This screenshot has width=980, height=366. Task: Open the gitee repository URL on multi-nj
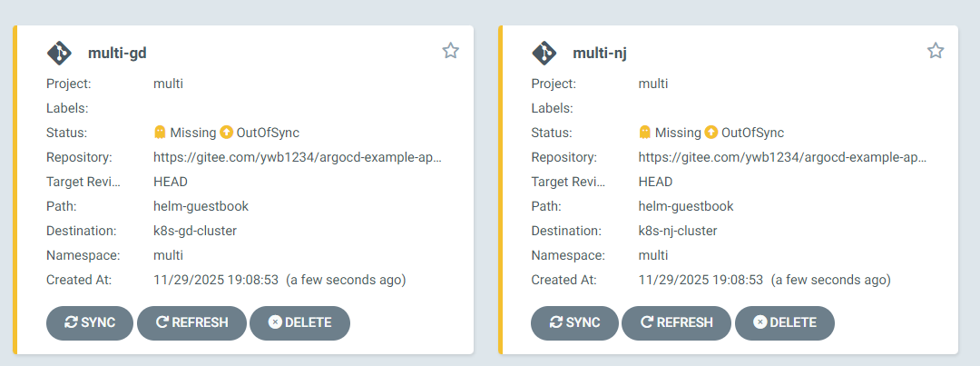[782, 157]
